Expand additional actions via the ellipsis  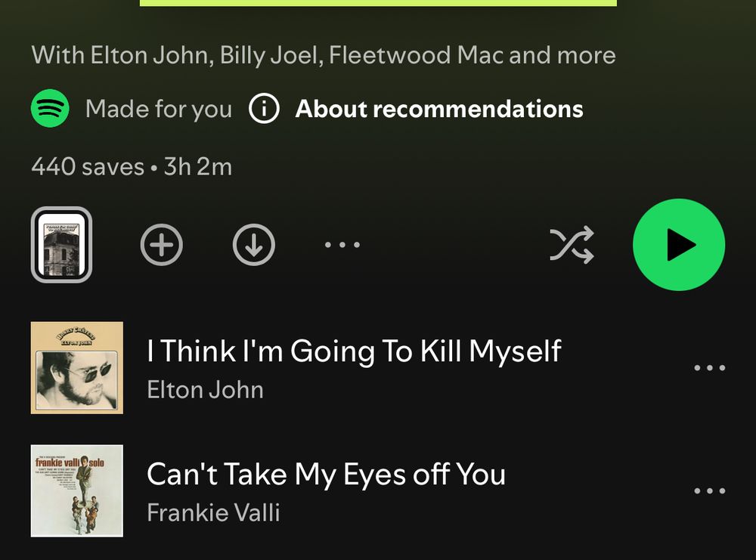click(342, 244)
